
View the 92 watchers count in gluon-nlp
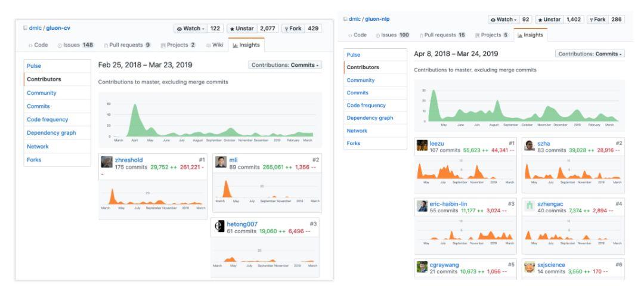click(525, 19)
